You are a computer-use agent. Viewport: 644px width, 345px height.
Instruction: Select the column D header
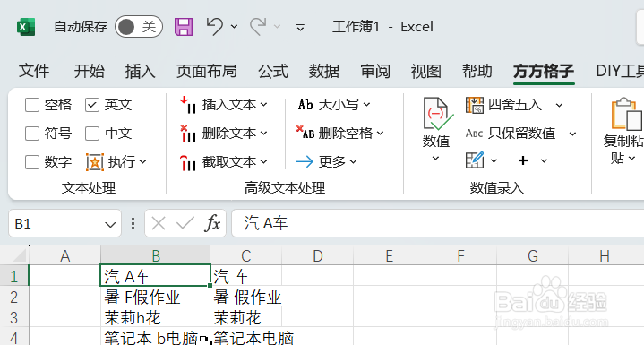point(317,256)
